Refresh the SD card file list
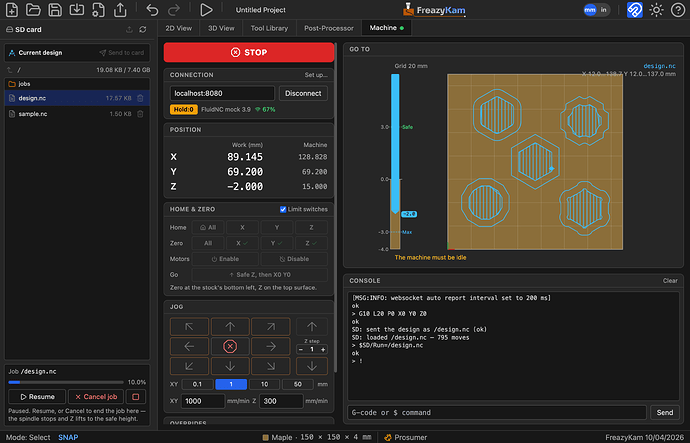 [143, 29]
